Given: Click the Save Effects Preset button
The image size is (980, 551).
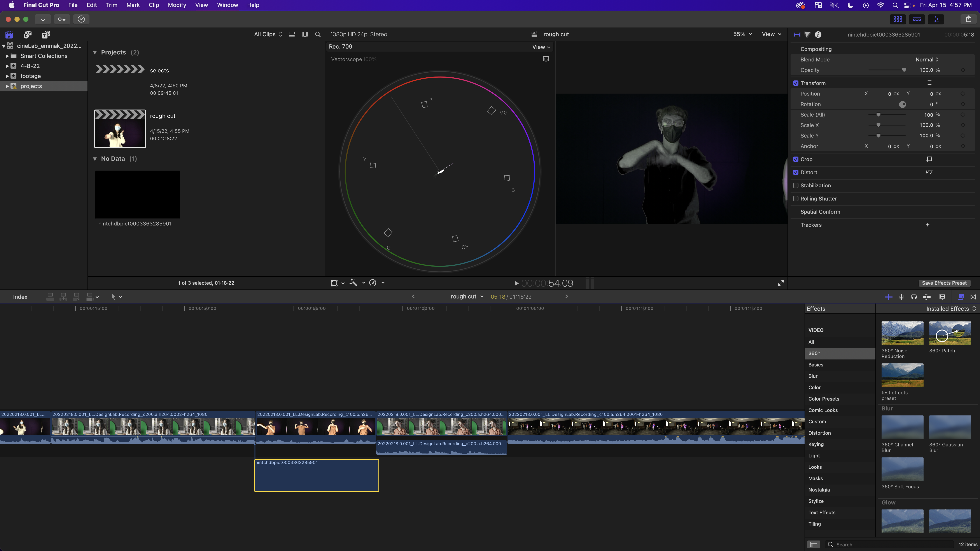Looking at the screenshot, I should 944,283.
